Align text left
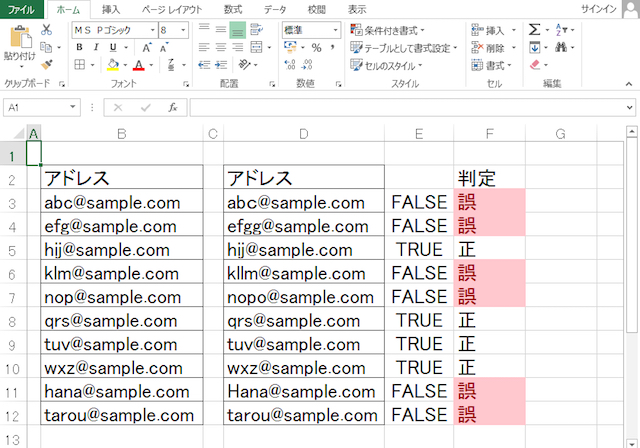Screen dimensions: 640x448 point(204,48)
